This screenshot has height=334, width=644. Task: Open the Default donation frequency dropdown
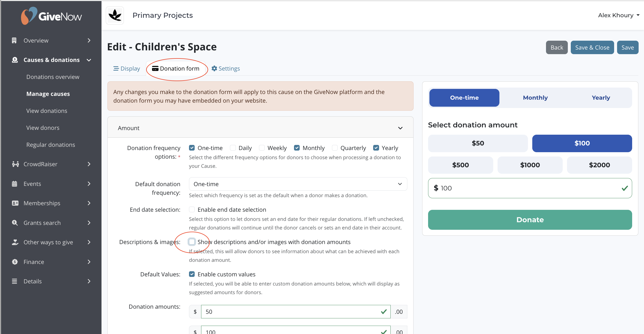tap(298, 184)
